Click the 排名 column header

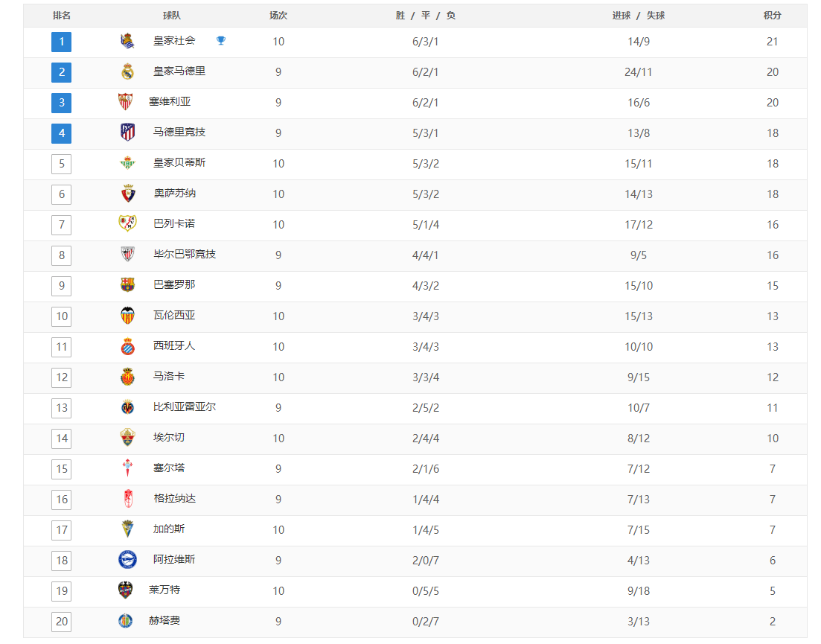point(61,16)
